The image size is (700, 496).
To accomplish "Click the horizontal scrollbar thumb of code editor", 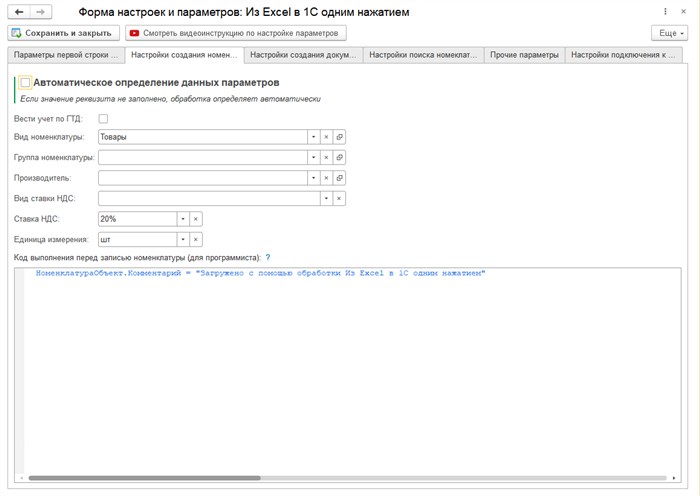I will 144,478.
